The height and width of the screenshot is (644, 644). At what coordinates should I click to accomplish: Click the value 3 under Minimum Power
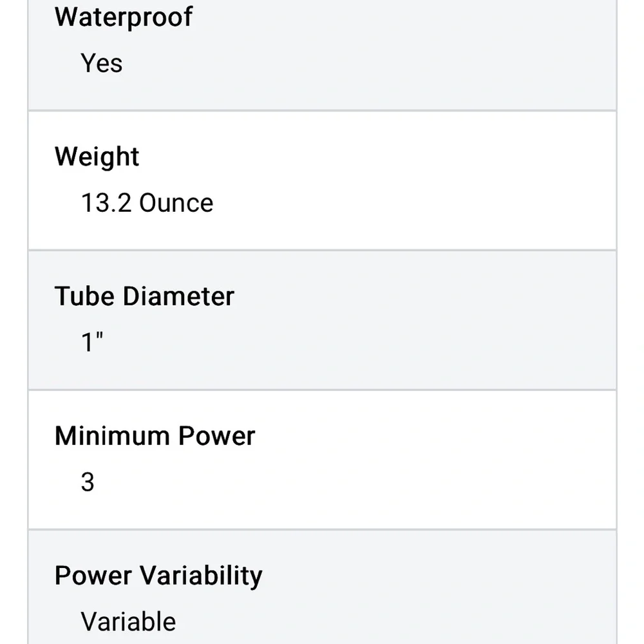click(x=88, y=482)
